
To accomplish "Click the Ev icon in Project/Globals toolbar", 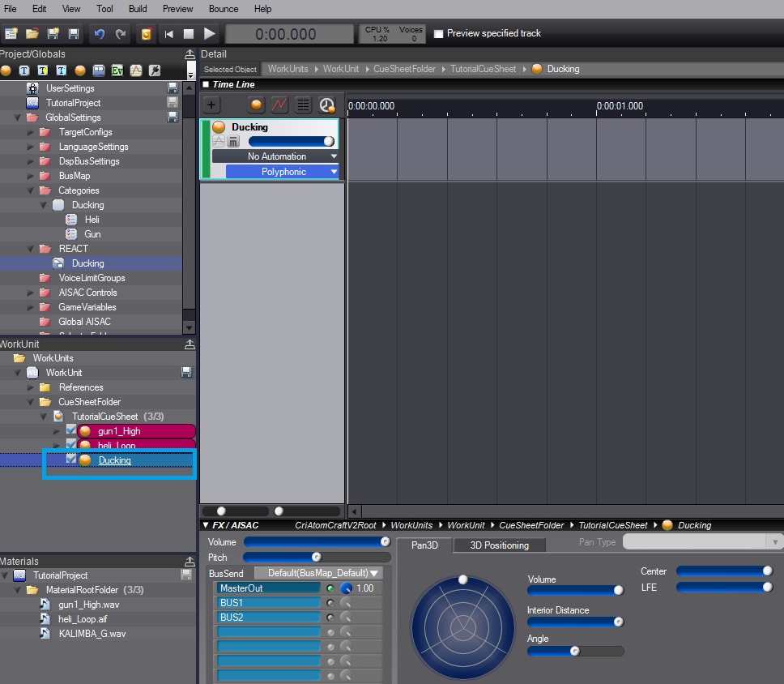I will tap(117, 71).
